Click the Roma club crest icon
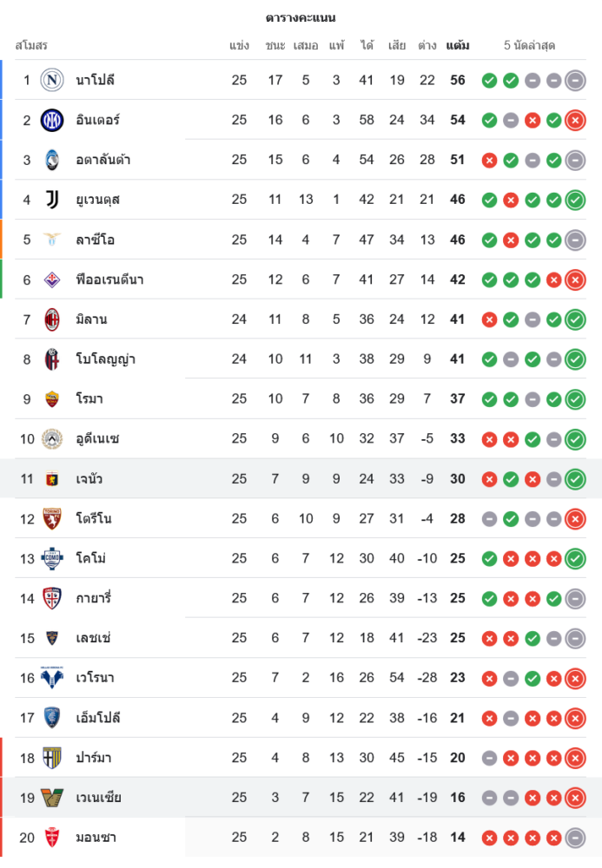 tap(52, 399)
